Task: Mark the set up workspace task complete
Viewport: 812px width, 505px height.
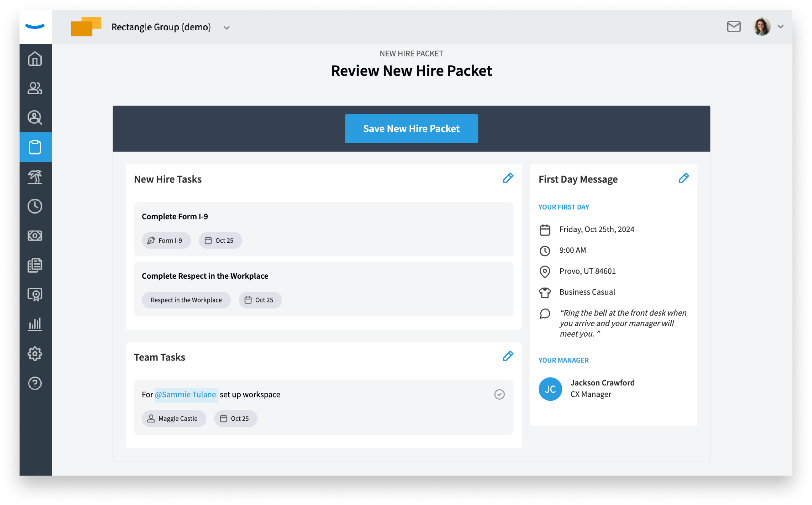Action: pos(499,394)
